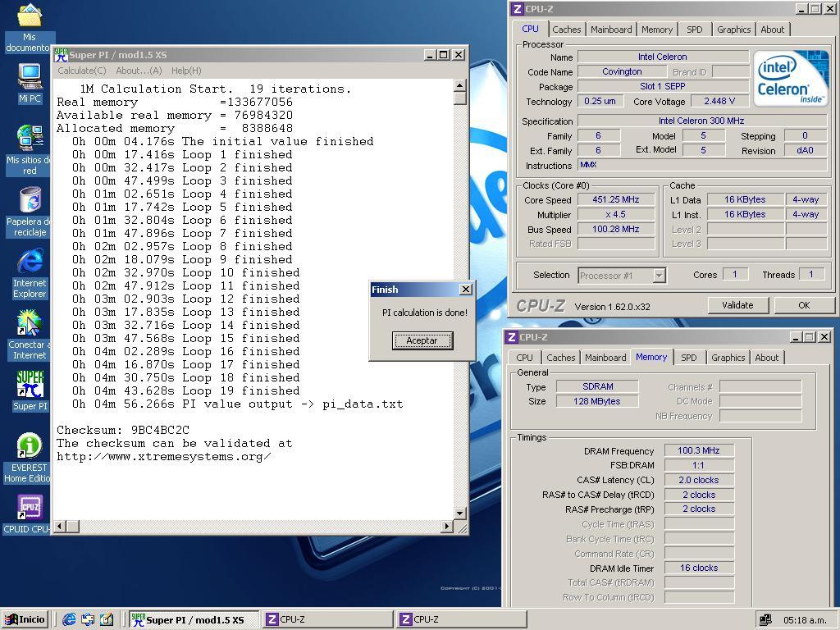Switch to Super PI taskbar button
This screenshot has width=840, height=630.
point(194,620)
